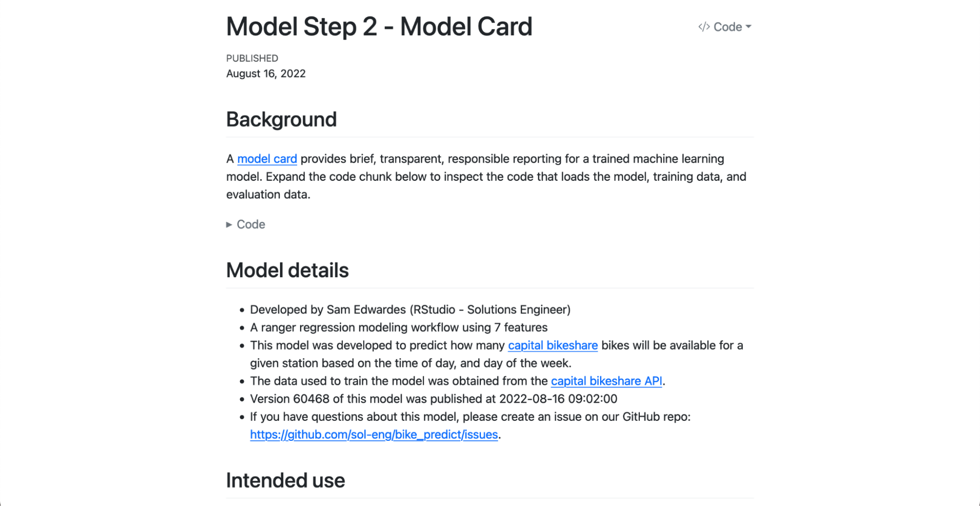The width and height of the screenshot is (980, 506).
Task: Open the 'model card' hyperlink
Action: [267, 159]
